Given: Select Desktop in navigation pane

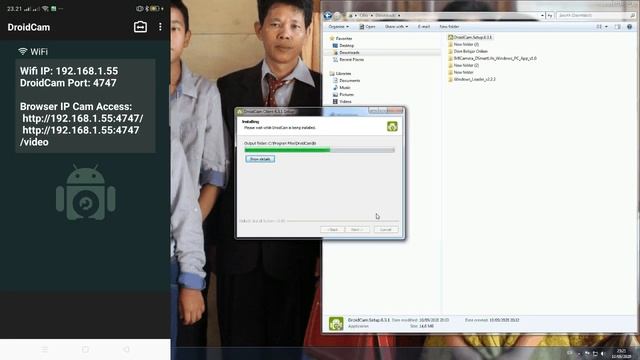Looking at the screenshot, I should [x=343, y=45].
